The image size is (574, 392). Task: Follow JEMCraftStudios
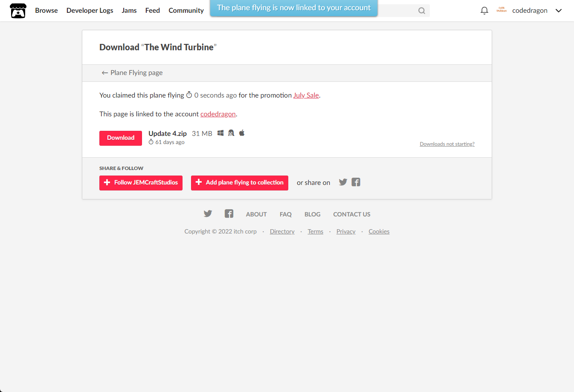coord(141,183)
